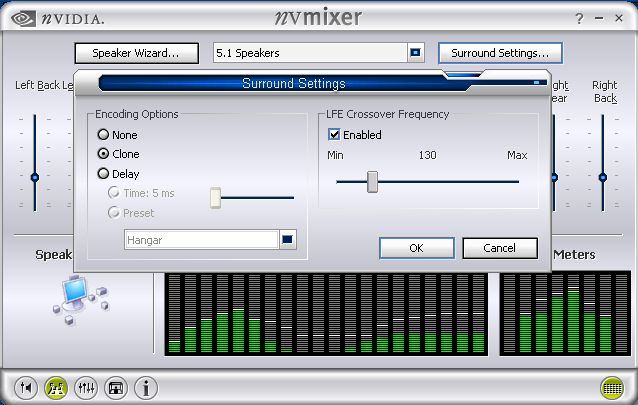Open the Hangar preset dropdown arrow
Viewport: 638px width, 405px height.
pyautogui.click(x=288, y=240)
